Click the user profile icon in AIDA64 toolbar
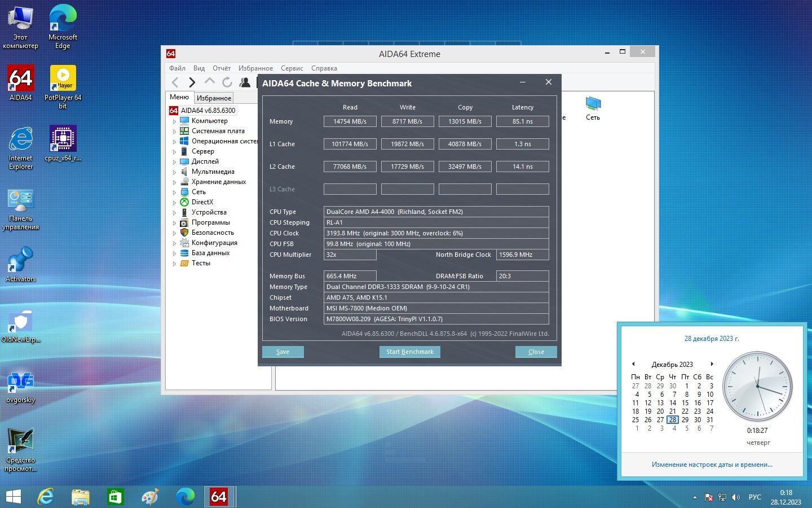Viewport: 812px width, 508px height. click(245, 82)
